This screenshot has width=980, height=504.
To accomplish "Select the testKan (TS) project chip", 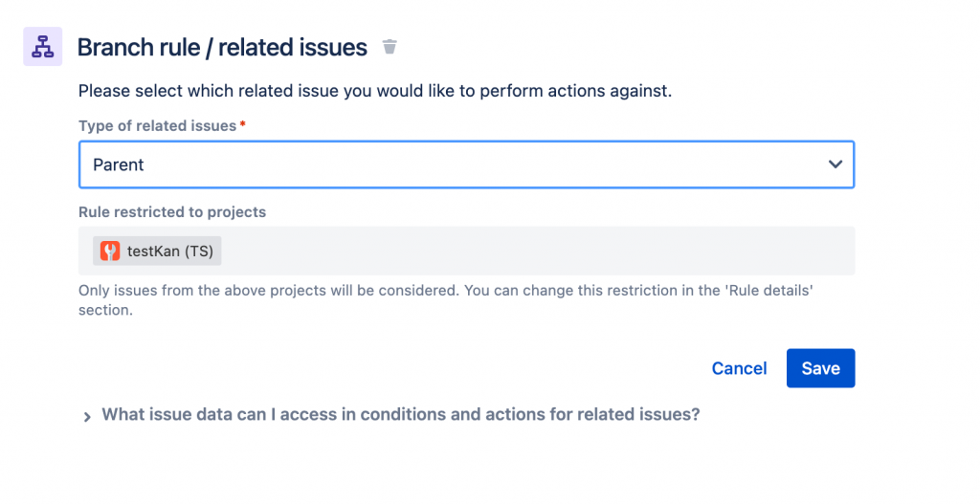I will (158, 251).
